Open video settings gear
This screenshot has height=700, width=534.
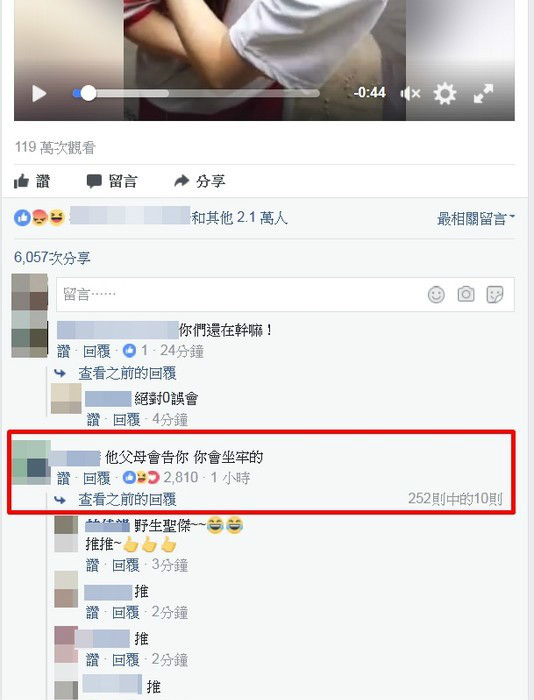445,93
